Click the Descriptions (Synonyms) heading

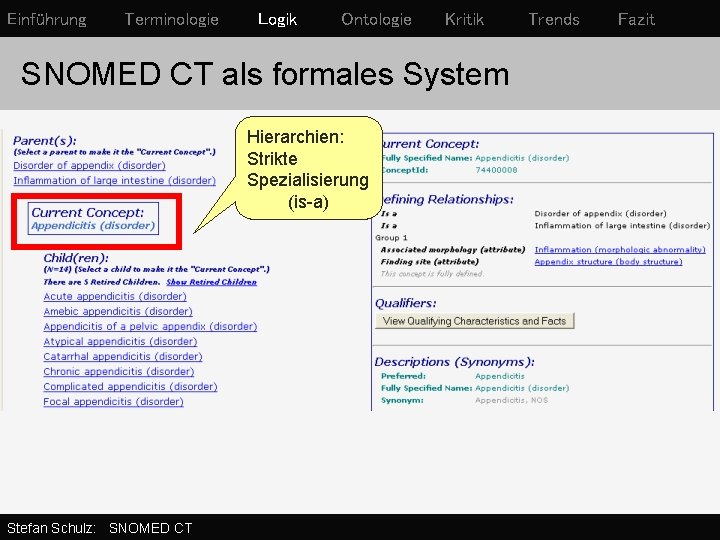pyautogui.click(x=455, y=362)
